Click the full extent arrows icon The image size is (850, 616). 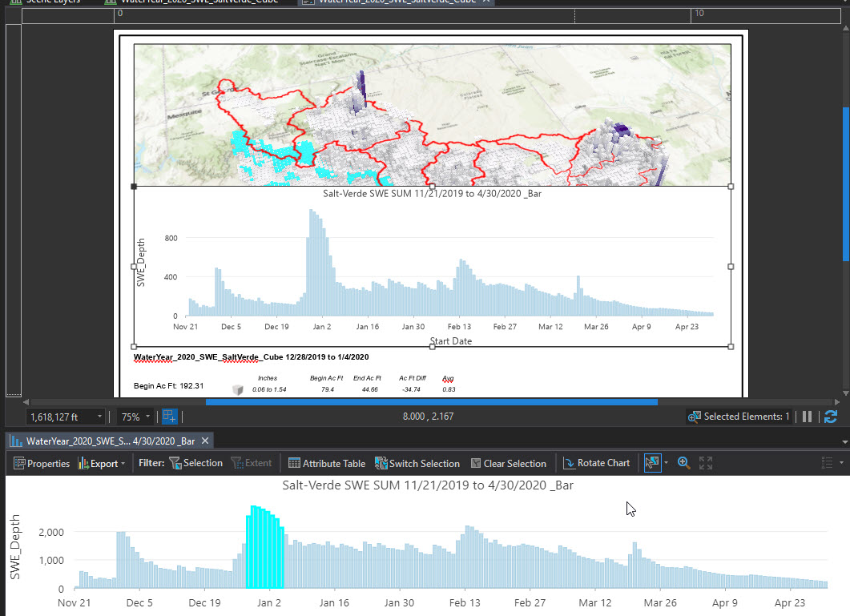[704, 463]
